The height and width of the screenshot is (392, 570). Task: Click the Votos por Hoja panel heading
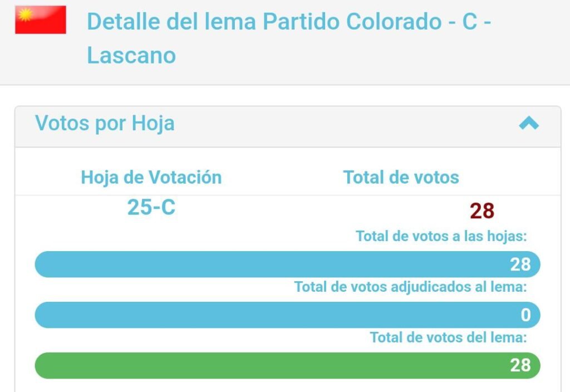(105, 123)
